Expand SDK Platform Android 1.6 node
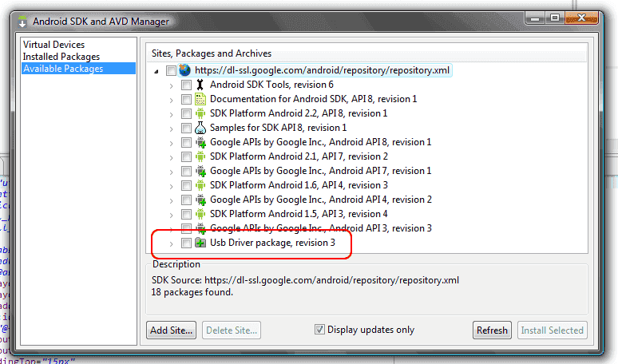The image size is (618, 364). click(x=171, y=186)
